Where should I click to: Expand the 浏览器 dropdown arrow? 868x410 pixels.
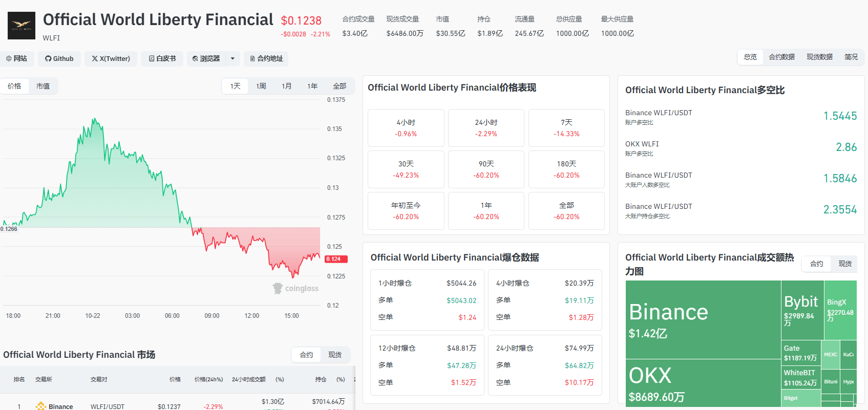pos(232,58)
